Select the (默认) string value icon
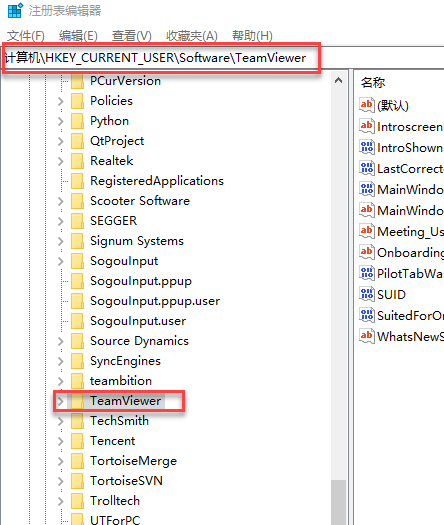 click(x=367, y=105)
